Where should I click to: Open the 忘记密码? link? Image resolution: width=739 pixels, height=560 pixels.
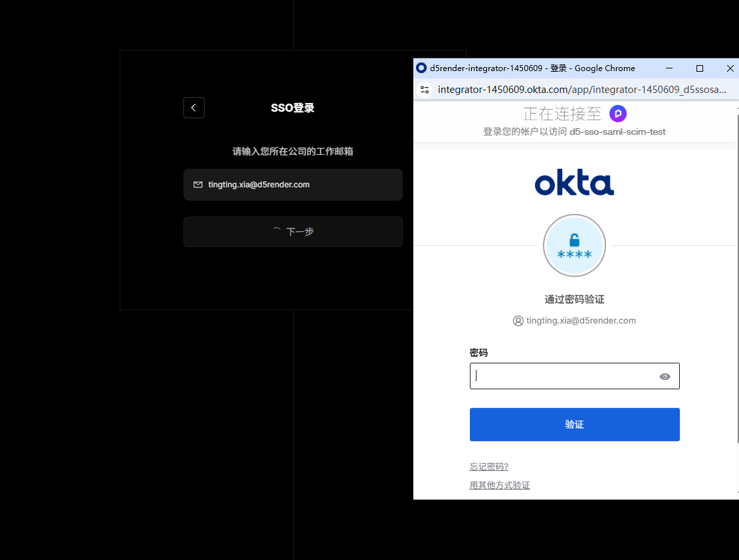coord(488,467)
